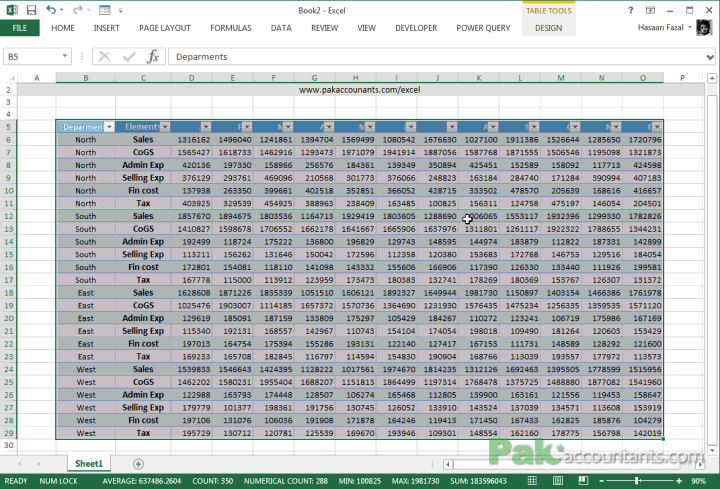The height and width of the screenshot is (489, 720).
Task: Open the Elements column filter dropdown
Action: 165,127
